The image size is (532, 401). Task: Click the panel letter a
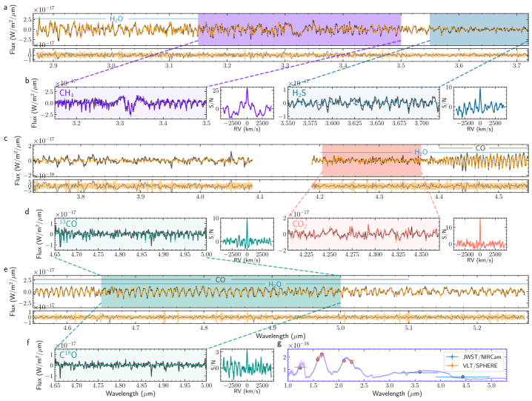pyautogui.click(x=5, y=7)
